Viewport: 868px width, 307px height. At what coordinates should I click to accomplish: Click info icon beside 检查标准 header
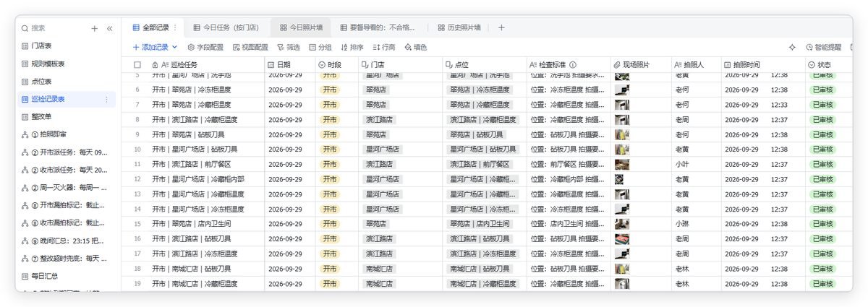point(572,64)
